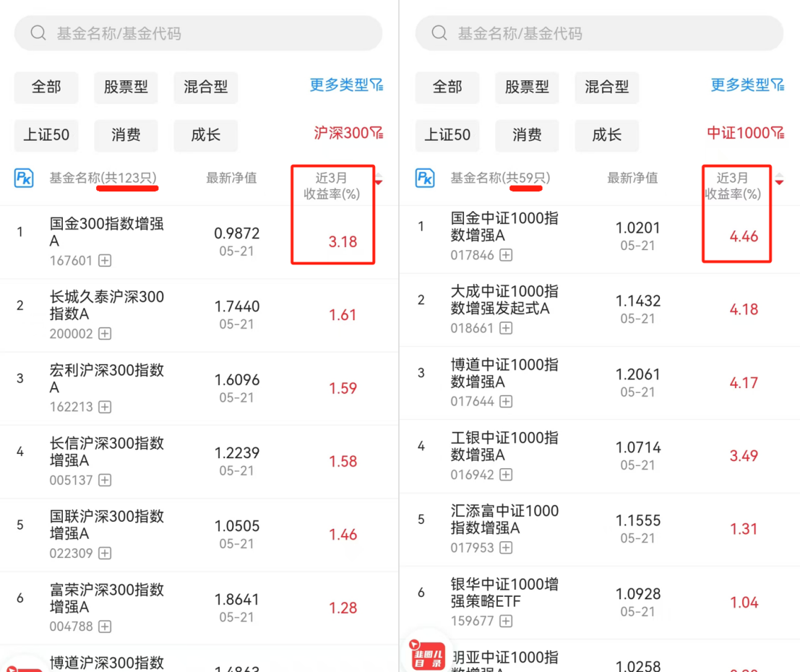Select 混合型 filter in right panel

606,87
